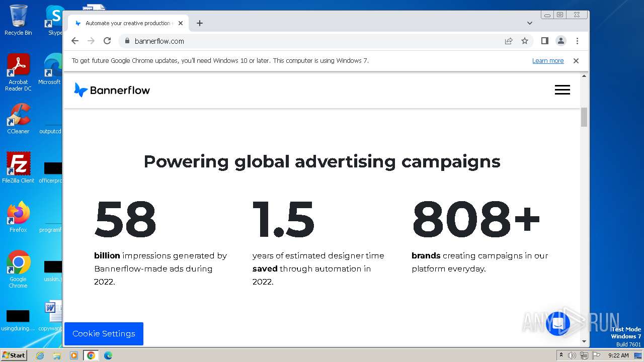Share this page using the address bar icon
The width and height of the screenshot is (644, 362).
click(509, 41)
